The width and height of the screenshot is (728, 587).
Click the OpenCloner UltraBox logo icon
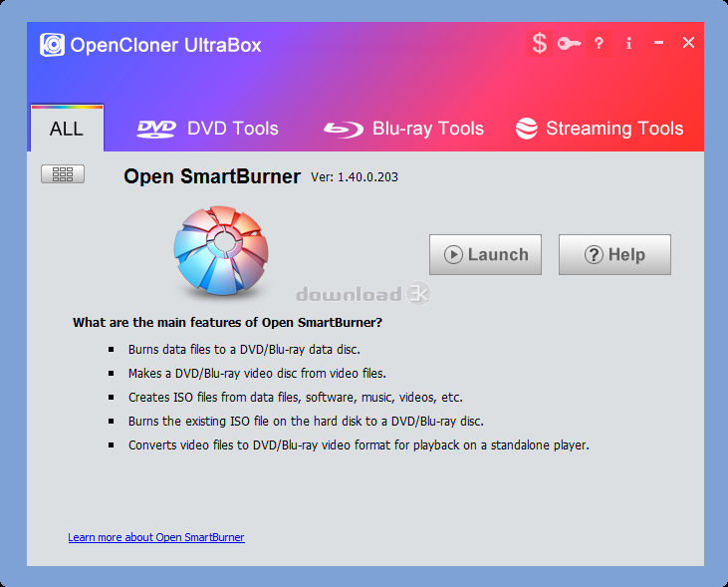[52, 45]
